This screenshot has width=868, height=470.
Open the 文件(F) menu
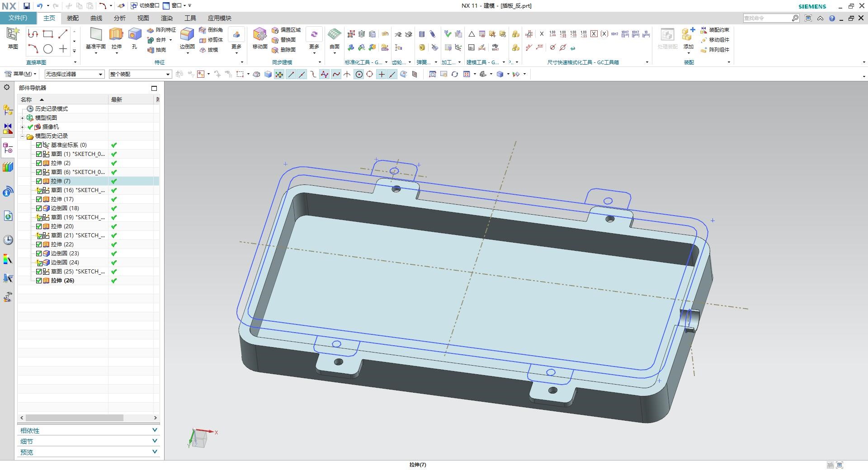[18, 18]
